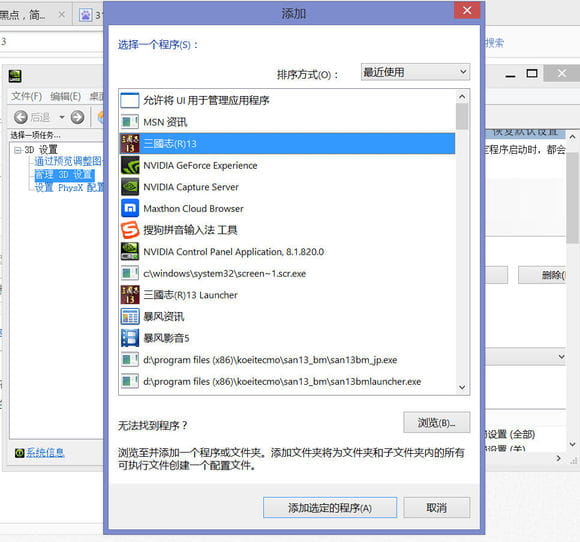
Task: Open the back button history dropdown arrow
Action: point(62,117)
